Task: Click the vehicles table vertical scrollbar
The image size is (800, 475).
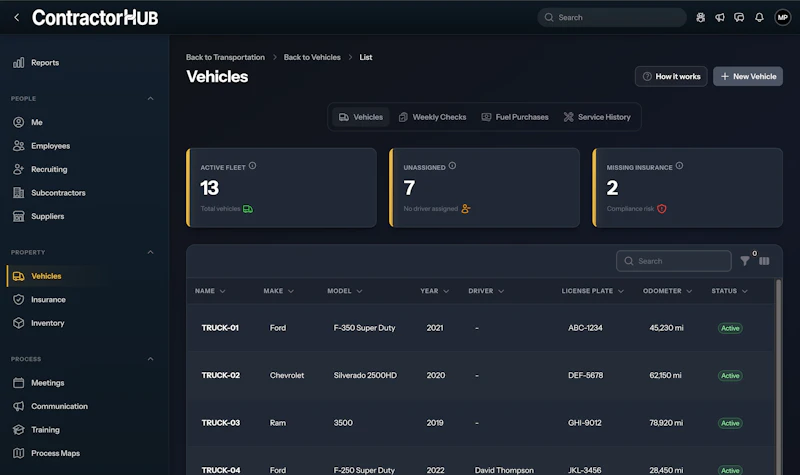Action: pos(779,377)
